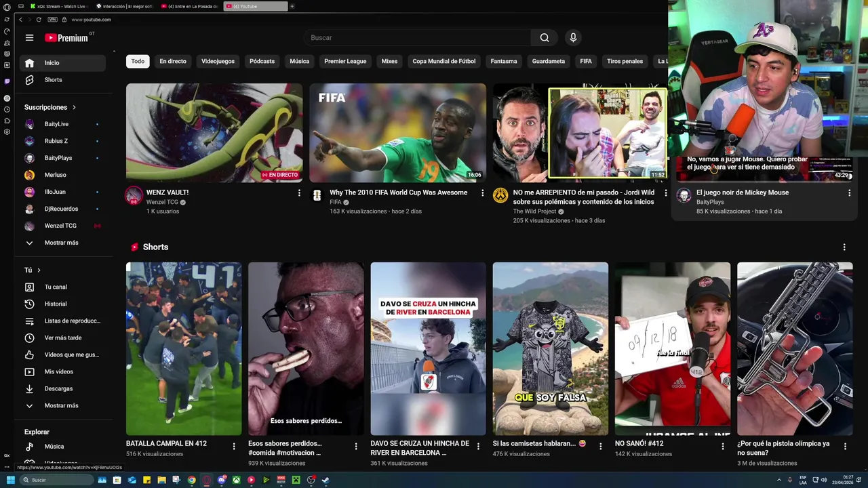Play the pistola olímpica short
This screenshot has height=488, width=868.
coord(795,348)
